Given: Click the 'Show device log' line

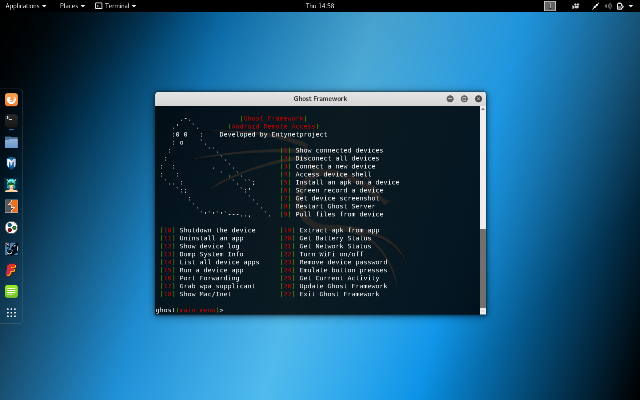Looking at the screenshot, I should click(x=200, y=246).
